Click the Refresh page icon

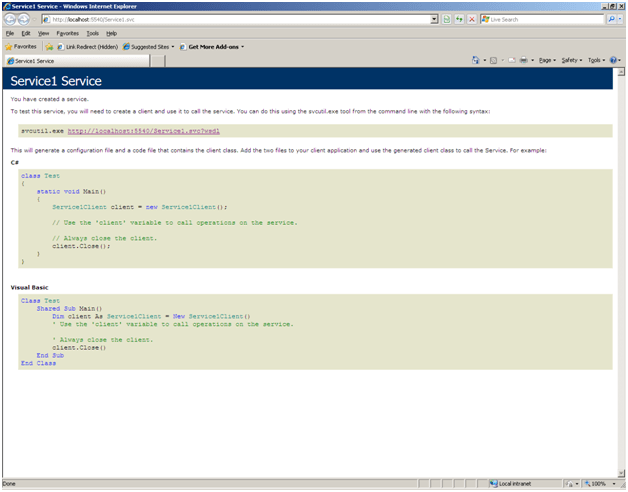point(459,19)
